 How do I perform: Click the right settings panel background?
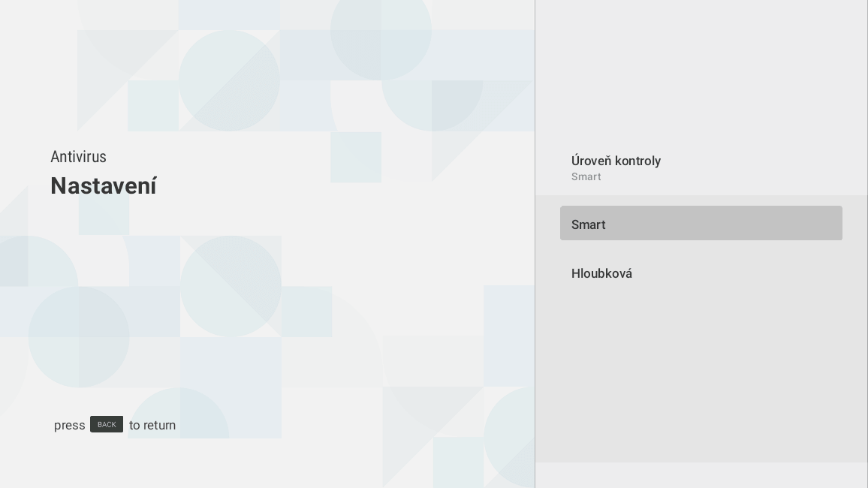[x=701, y=375]
